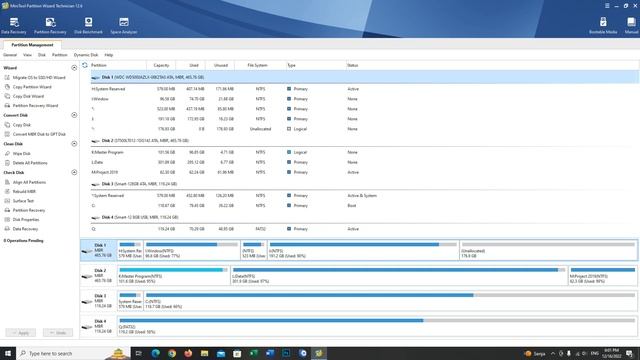Choose Align All Partitions

pyautogui.click(x=25, y=182)
